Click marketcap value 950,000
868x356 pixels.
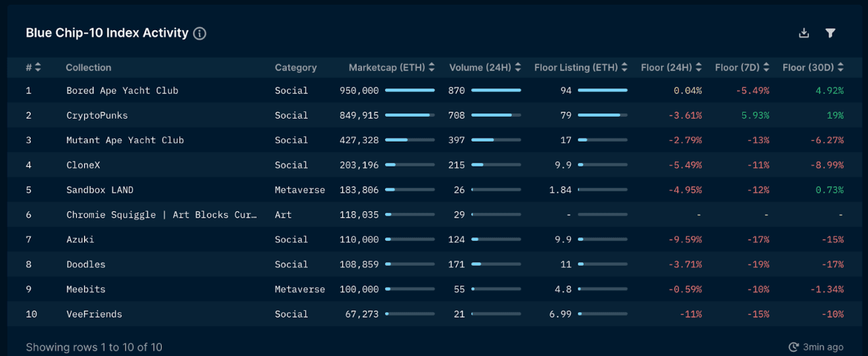359,91
